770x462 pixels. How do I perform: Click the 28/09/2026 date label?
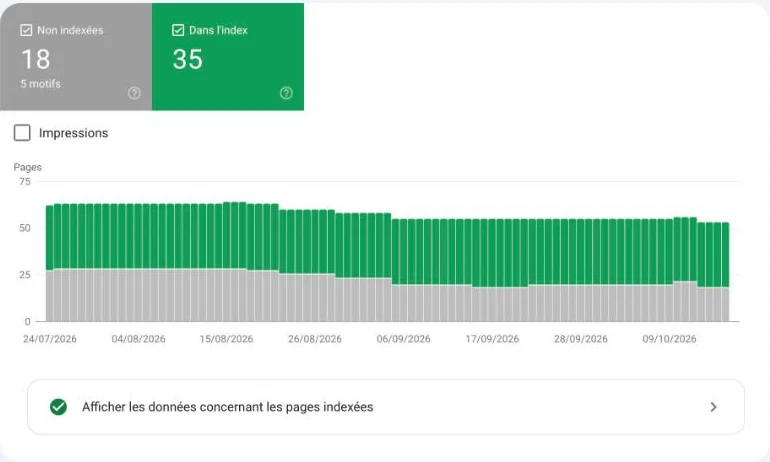581,339
